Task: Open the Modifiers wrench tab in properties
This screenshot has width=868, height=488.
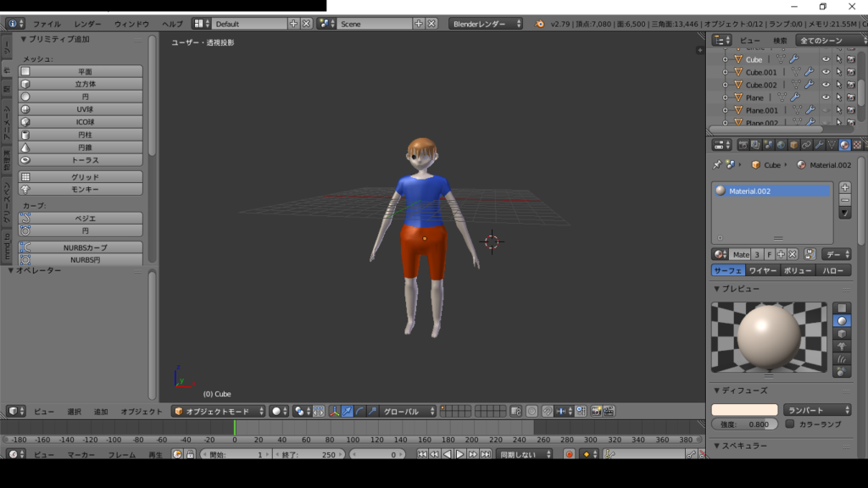Action: [819, 145]
